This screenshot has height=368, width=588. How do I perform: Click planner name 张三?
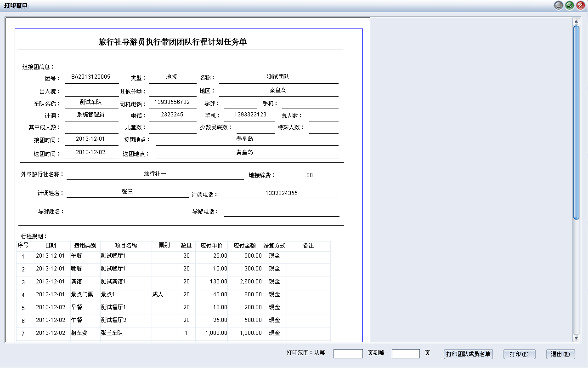coord(127,192)
